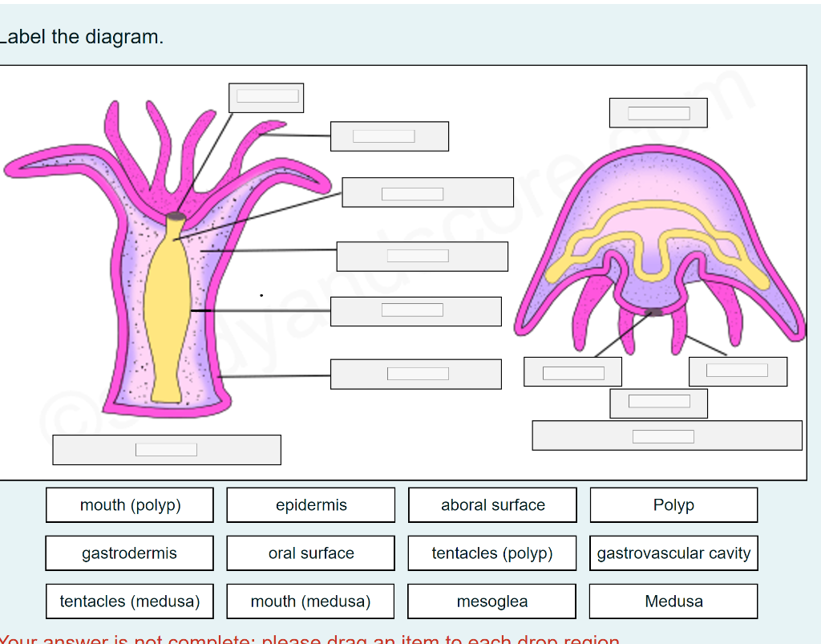The width and height of the screenshot is (821, 644).
Task: Click the wide drop region under the medusa
Action: pyautogui.click(x=667, y=435)
